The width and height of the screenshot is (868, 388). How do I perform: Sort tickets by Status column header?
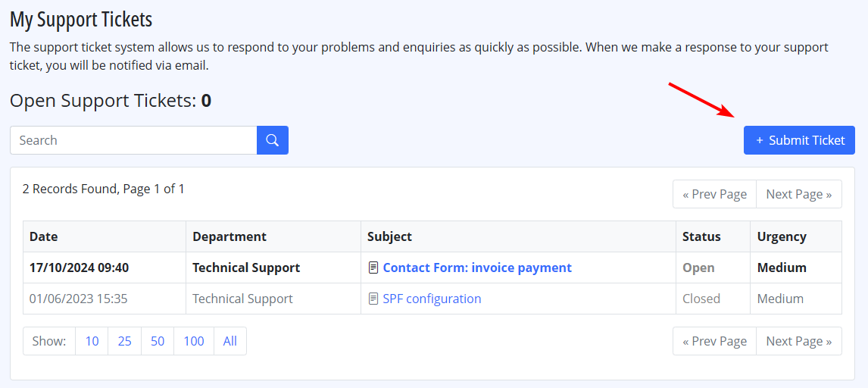click(701, 237)
